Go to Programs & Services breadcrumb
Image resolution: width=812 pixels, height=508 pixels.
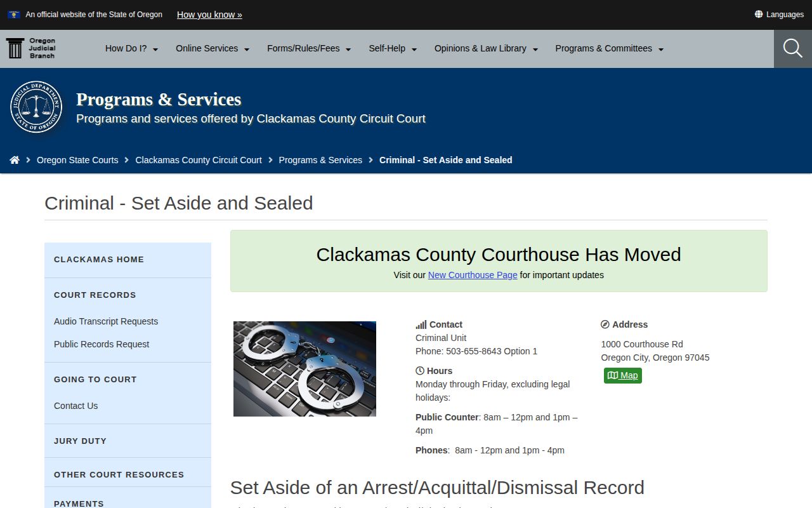point(320,160)
